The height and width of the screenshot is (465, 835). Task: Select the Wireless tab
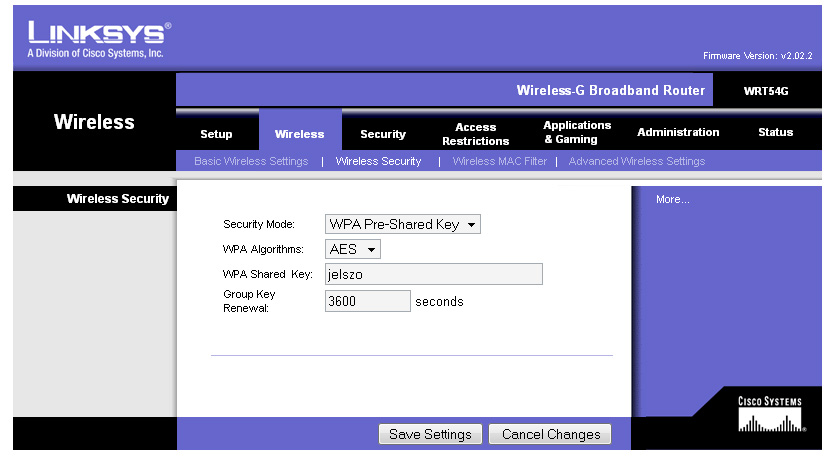point(299,134)
